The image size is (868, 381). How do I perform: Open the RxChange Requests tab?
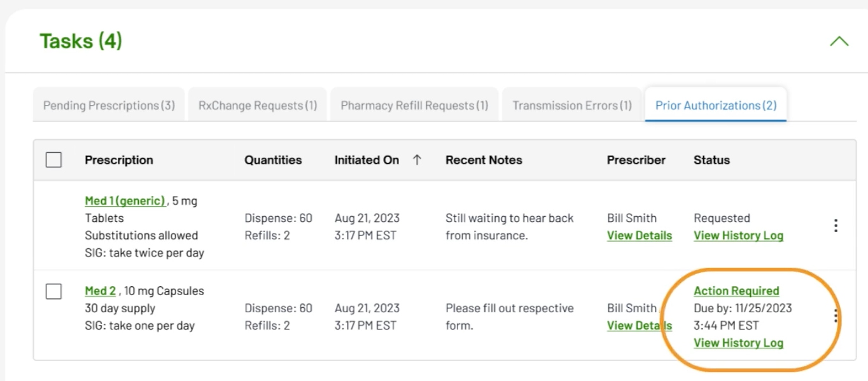(258, 106)
